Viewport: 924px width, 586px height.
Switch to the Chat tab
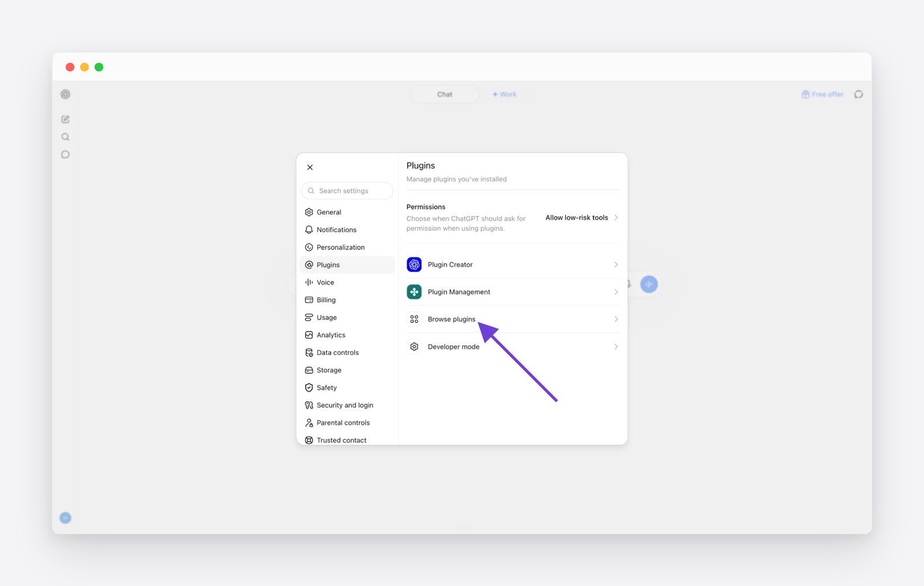445,94
